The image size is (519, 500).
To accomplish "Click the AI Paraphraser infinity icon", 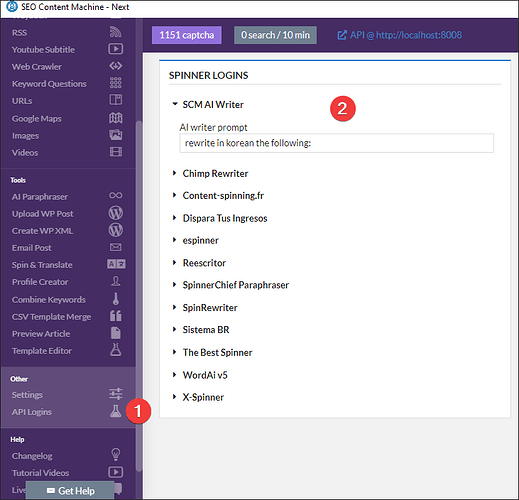I will pyautogui.click(x=116, y=196).
